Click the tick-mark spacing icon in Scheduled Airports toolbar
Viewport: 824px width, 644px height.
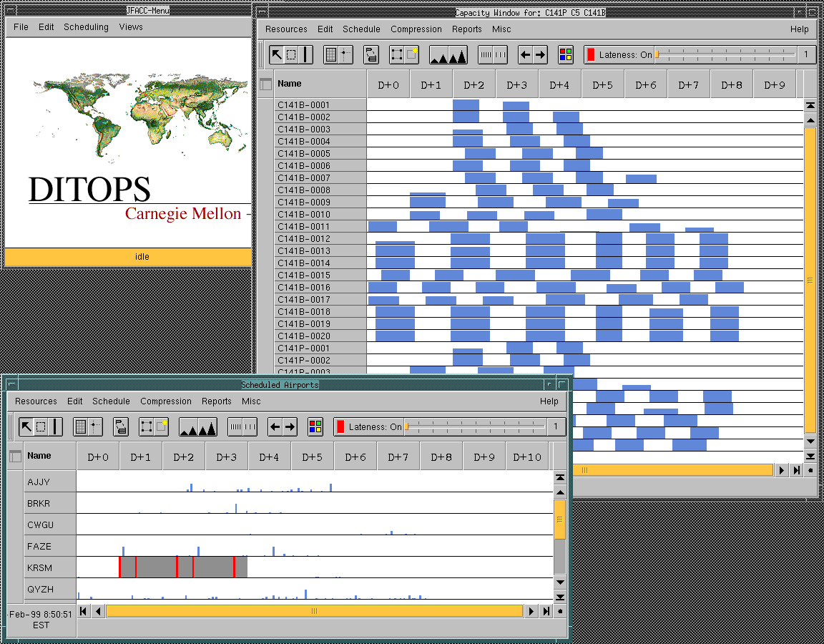point(242,427)
